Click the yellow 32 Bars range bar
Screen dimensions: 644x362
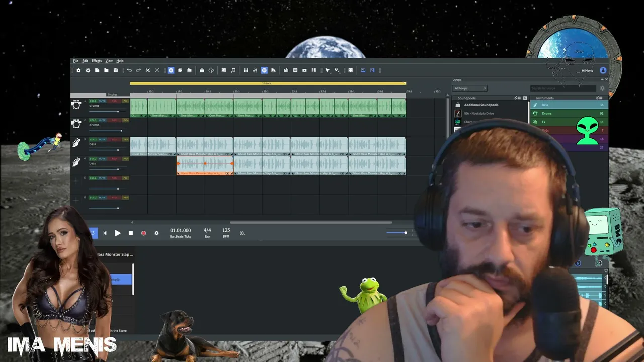pyautogui.click(x=268, y=83)
